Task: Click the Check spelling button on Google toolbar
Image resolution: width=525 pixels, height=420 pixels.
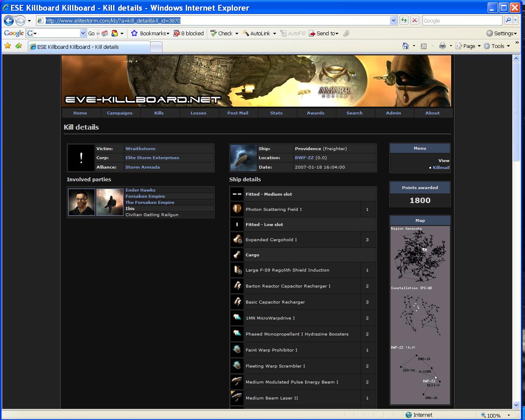Action: click(224, 33)
